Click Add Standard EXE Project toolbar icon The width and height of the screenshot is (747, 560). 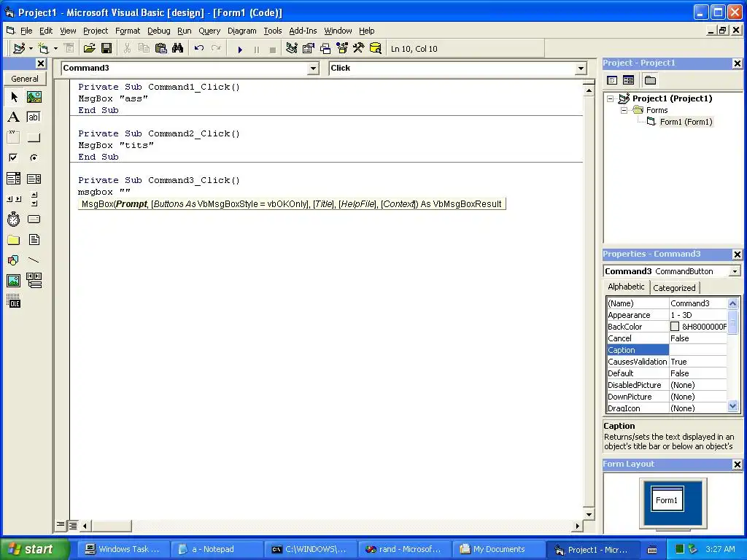click(x=19, y=48)
